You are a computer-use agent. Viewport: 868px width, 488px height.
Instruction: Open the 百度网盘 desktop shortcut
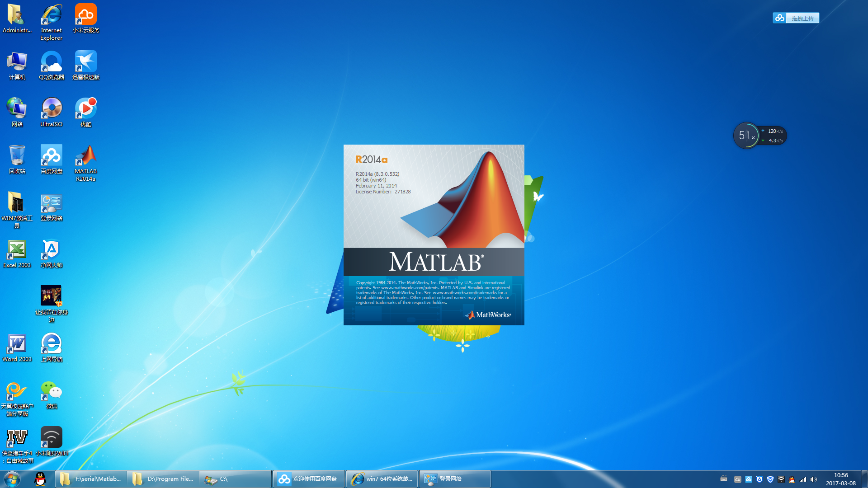(51, 160)
